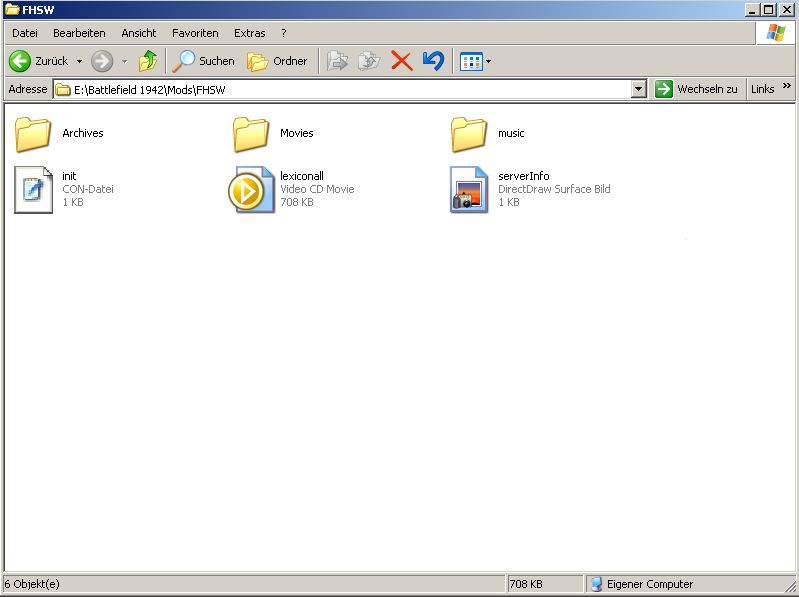Screen dimensions: 799x597
Task: Expand the address bar dropdown arrow
Action: pyautogui.click(x=639, y=89)
